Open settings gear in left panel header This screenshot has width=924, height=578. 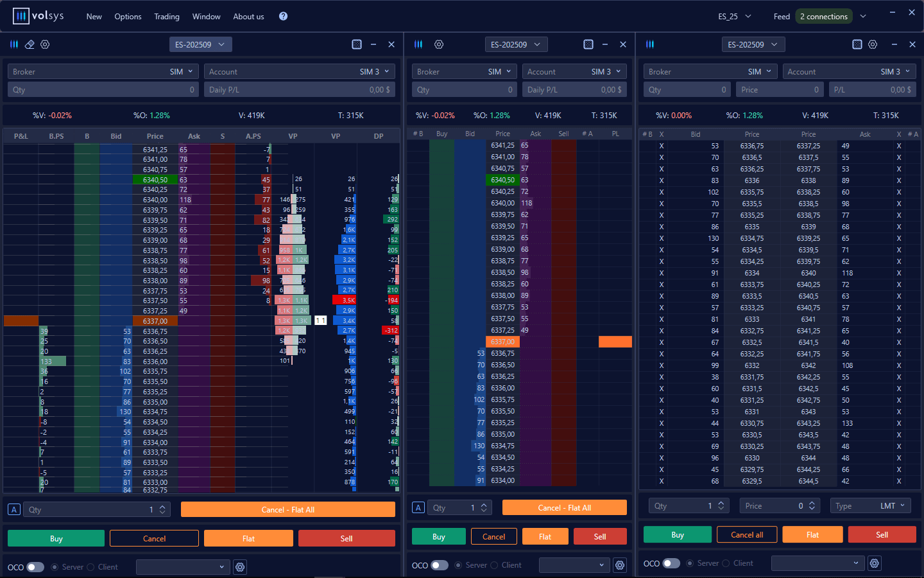tap(45, 44)
